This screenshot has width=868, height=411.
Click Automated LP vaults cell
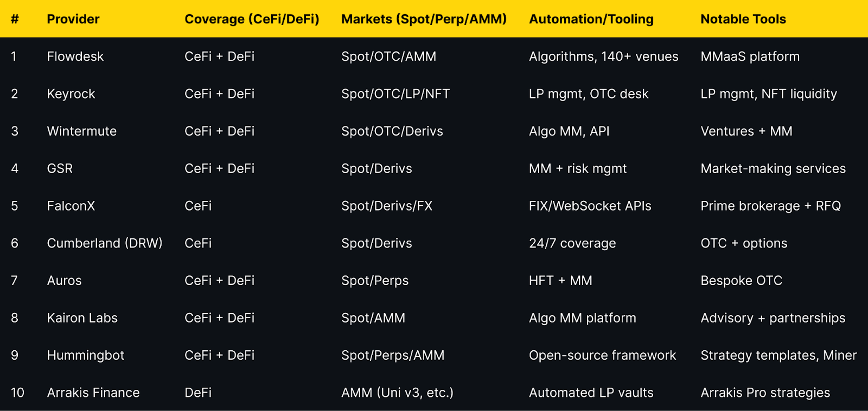[591, 393]
